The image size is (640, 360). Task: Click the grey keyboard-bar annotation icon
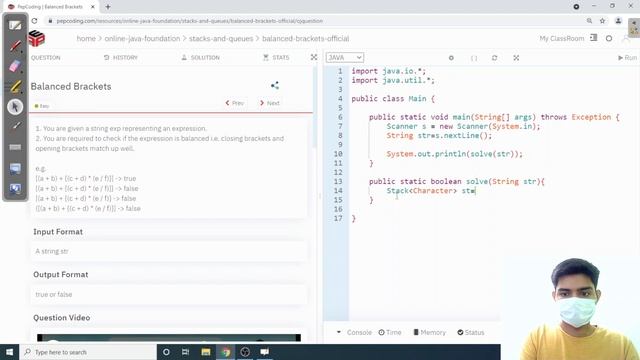pos(15,147)
